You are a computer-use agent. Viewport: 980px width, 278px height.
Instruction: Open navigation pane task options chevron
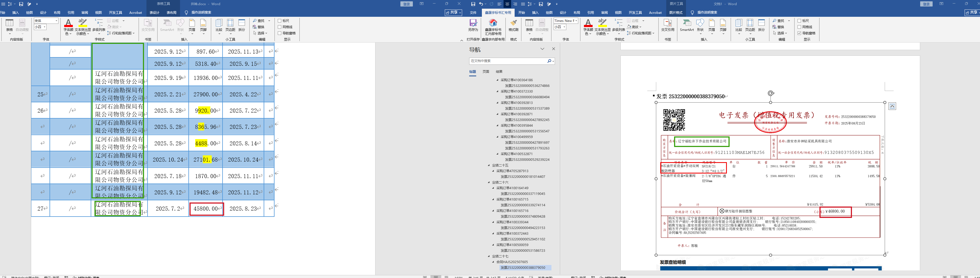pos(543,49)
